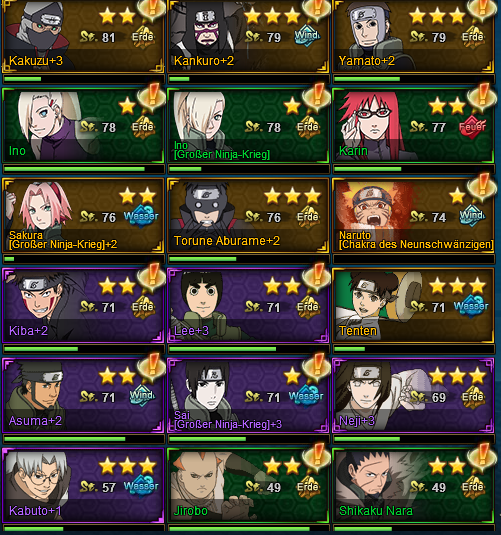The image size is (501, 535).
Task: Click the exclamation badge on Naruto card
Action: coord(482,186)
